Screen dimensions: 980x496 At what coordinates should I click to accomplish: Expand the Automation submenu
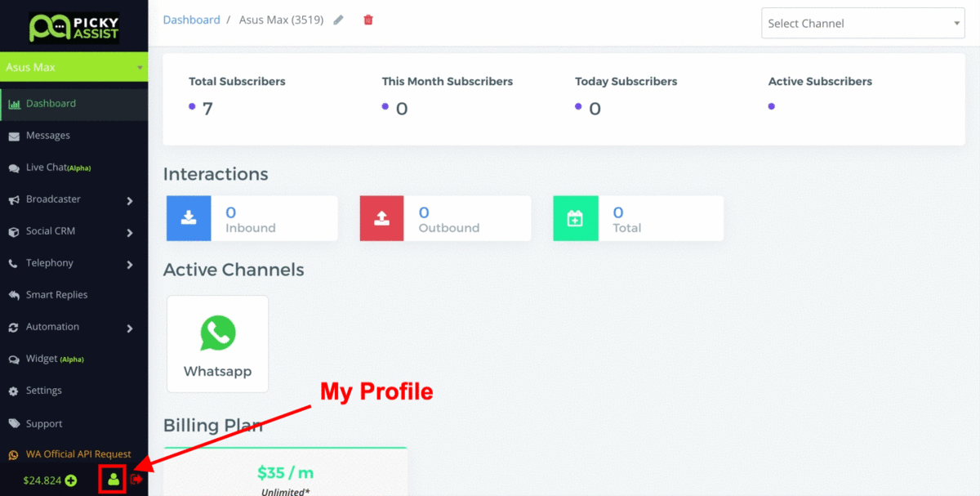click(130, 328)
